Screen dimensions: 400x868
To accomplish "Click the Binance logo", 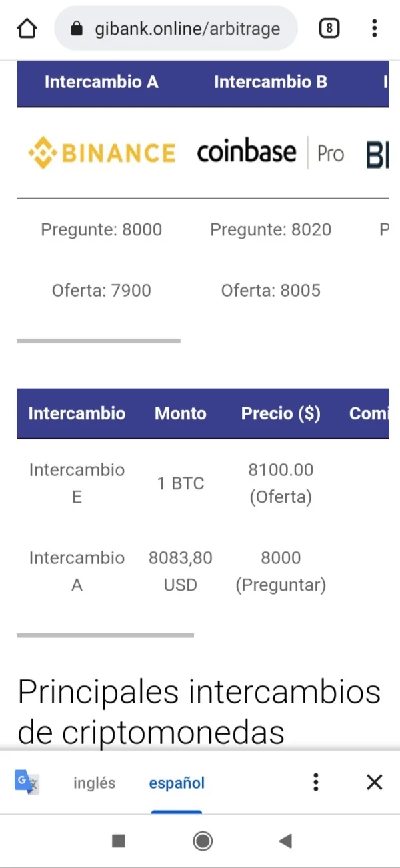I will (x=101, y=153).
